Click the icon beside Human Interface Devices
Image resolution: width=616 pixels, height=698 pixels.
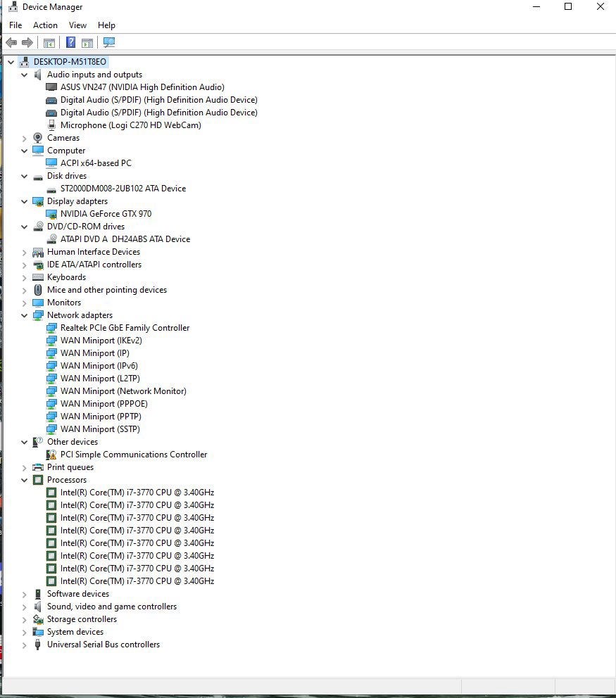coord(38,253)
